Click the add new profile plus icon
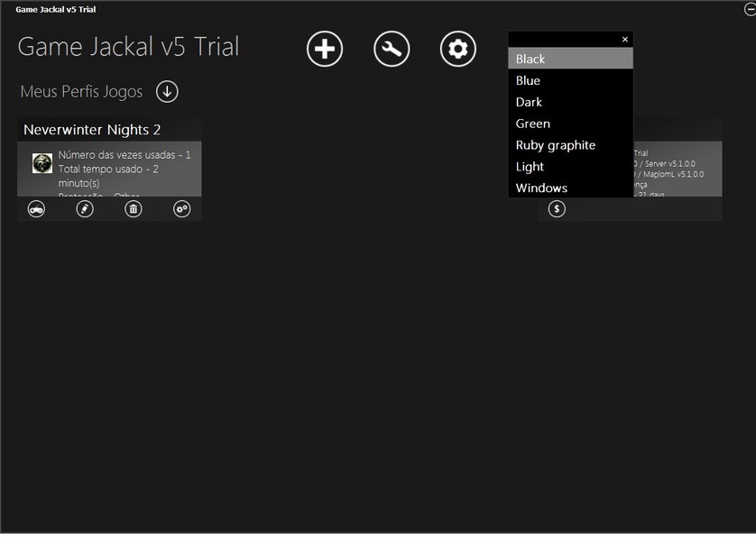 click(x=325, y=49)
